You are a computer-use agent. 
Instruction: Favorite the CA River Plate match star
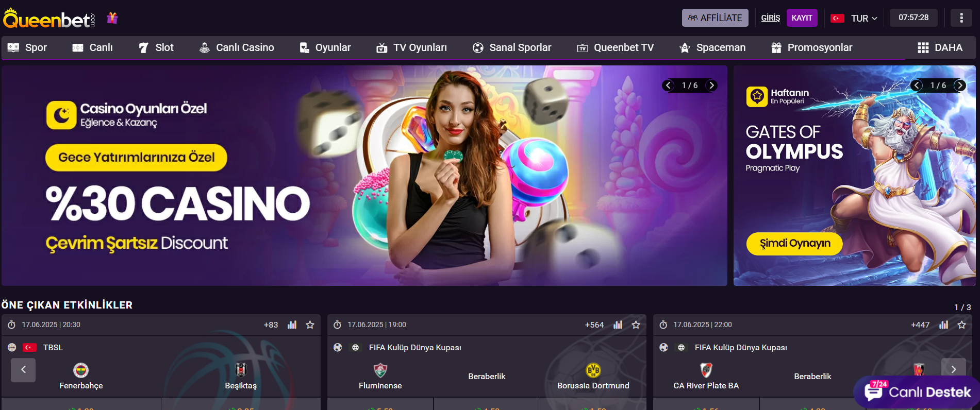(x=961, y=325)
